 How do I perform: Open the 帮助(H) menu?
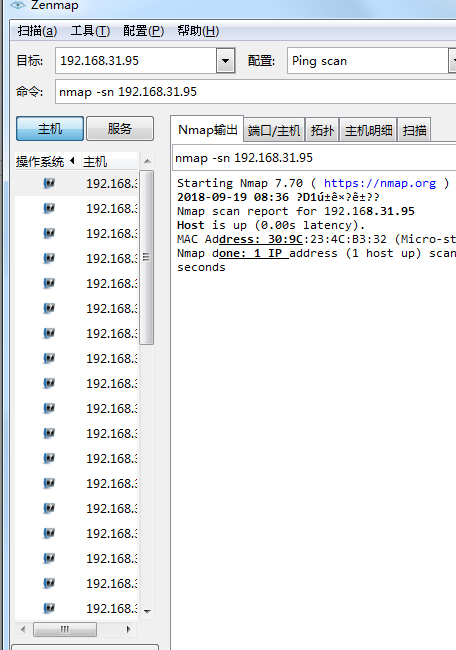tap(198, 31)
